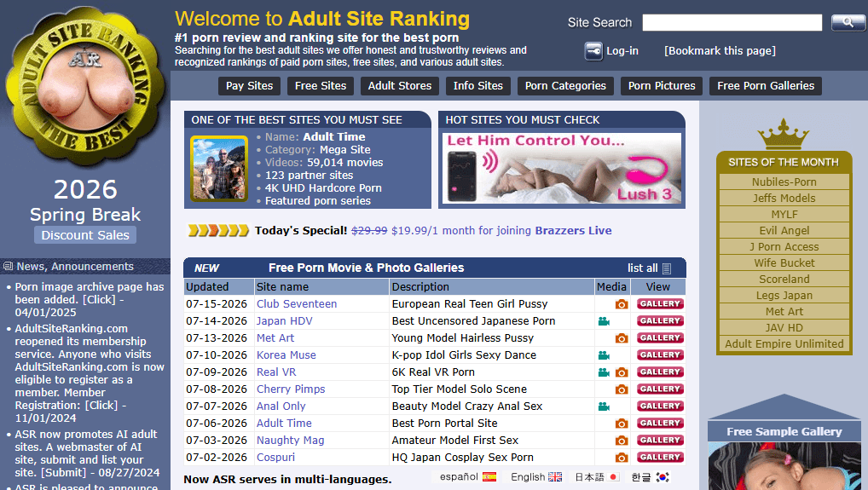Viewport: 868px width, 490px height.
Task: Click the gold crown icon
Action: [784, 134]
